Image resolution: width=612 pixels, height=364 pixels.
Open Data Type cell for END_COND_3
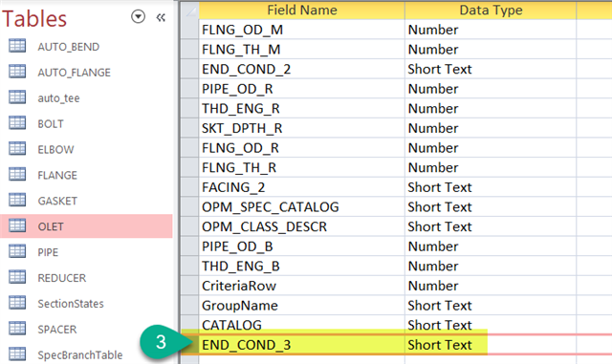coord(491,345)
